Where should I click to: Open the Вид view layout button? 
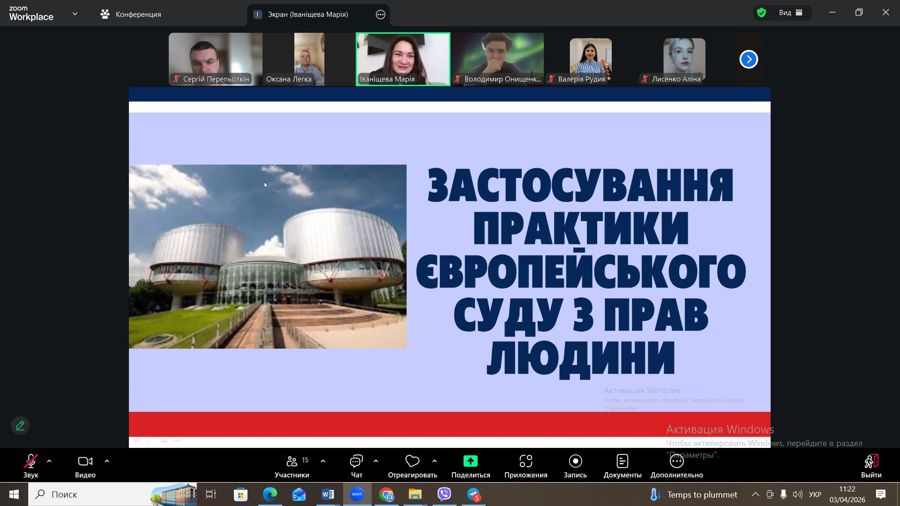[791, 13]
